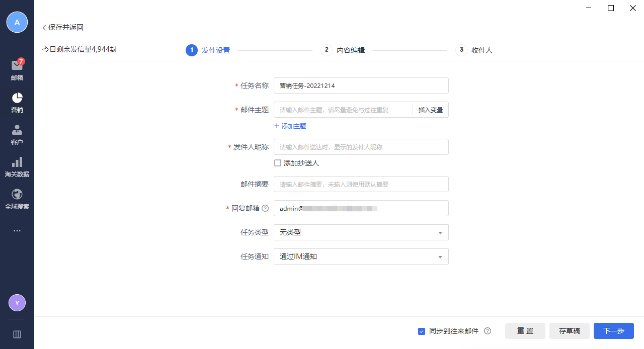Open the 全球搜索 global search icon
Viewport: 644px width, 349px height.
(x=17, y=194)
